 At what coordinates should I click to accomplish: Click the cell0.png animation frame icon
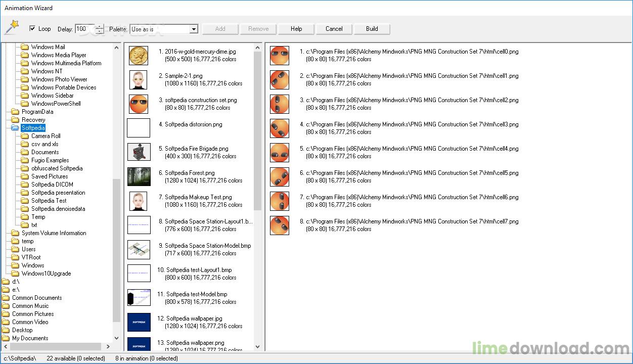pos(279,56)
